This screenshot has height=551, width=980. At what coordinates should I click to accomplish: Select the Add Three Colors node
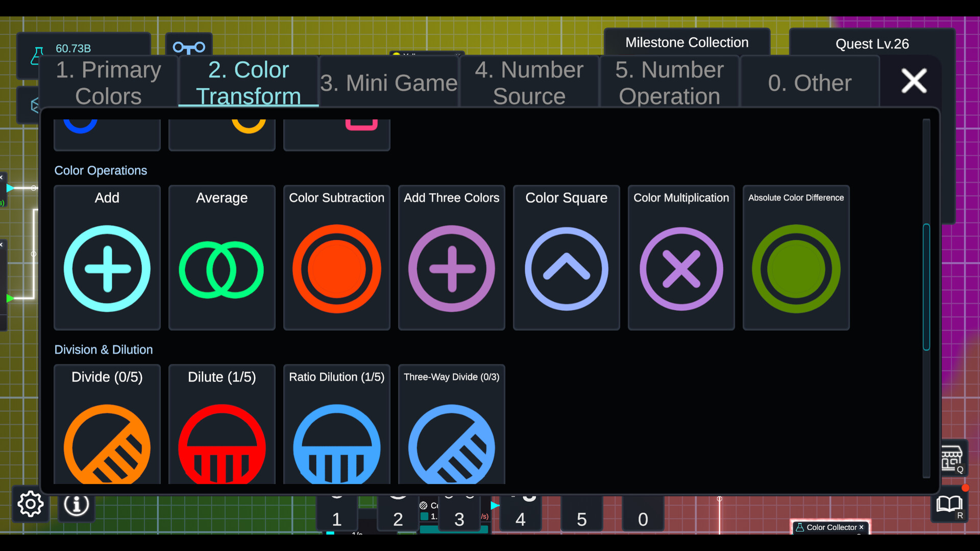click(452, 258)
